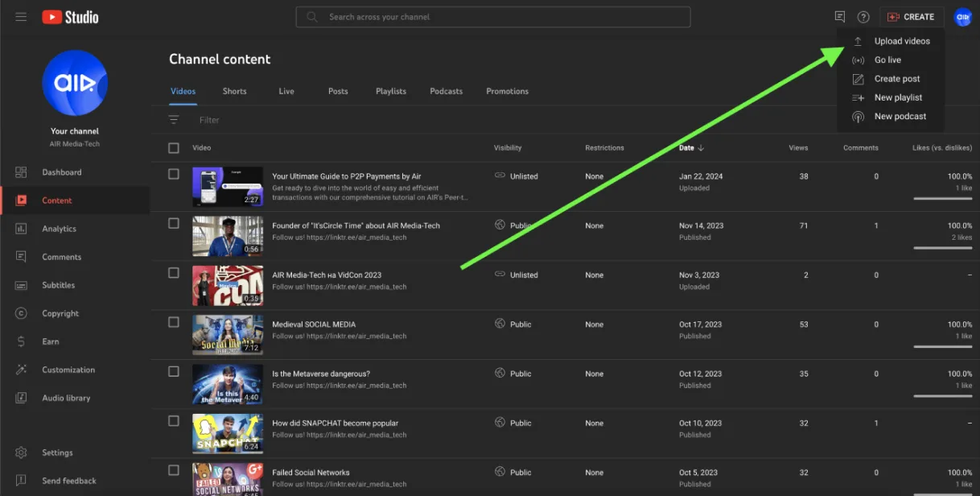980x496 pixels.
Task: Click the Dashboard sidebar icon
Action: pos(22,172)
